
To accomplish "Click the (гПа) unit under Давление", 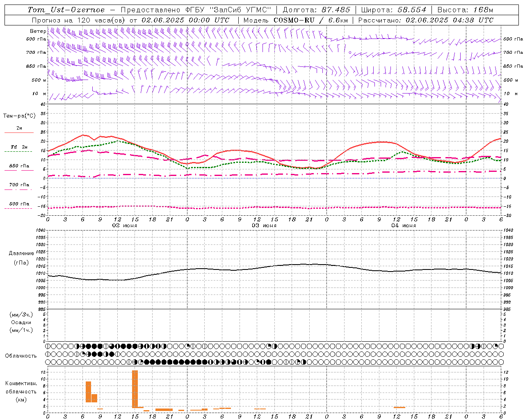I will (x=21, y=263).
